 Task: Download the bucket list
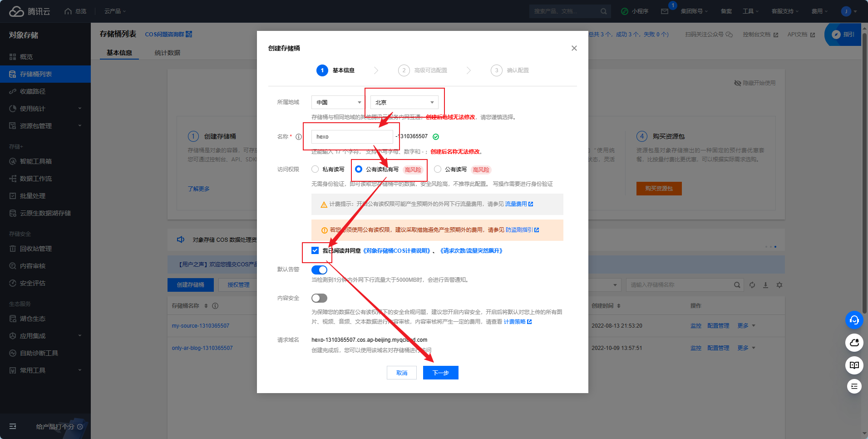coord(765,285)
